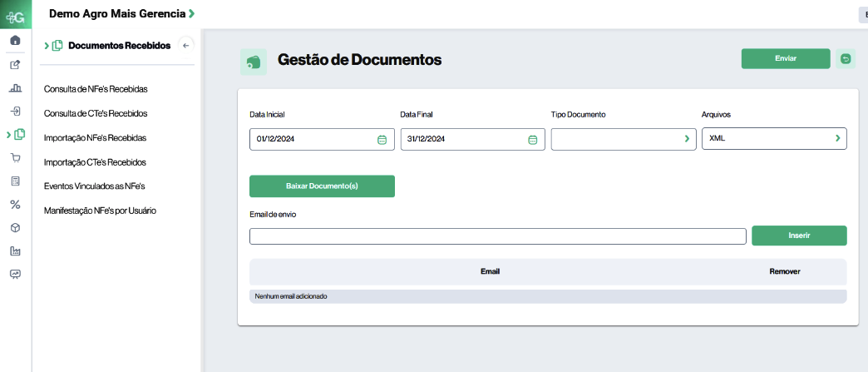Screen dimensions: 868x372
Task: Click the Baixar Documento(s) button
Action: click(322, 186)
